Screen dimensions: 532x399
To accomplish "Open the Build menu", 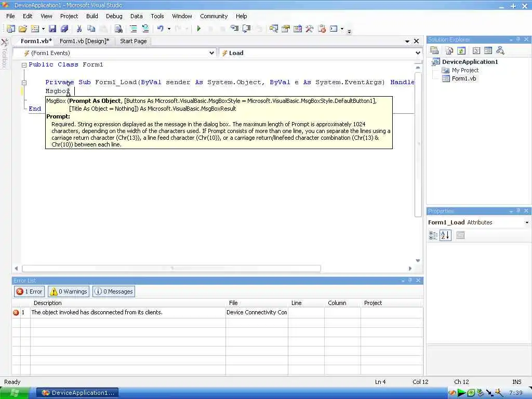I will pyautogui.click(x=92, y=16).
